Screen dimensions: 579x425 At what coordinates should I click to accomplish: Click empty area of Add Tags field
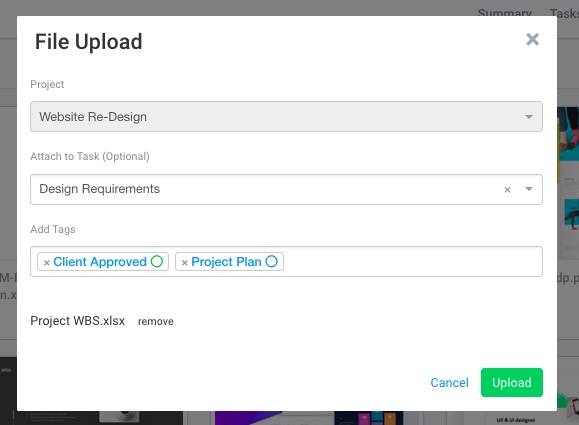[412, 261]
